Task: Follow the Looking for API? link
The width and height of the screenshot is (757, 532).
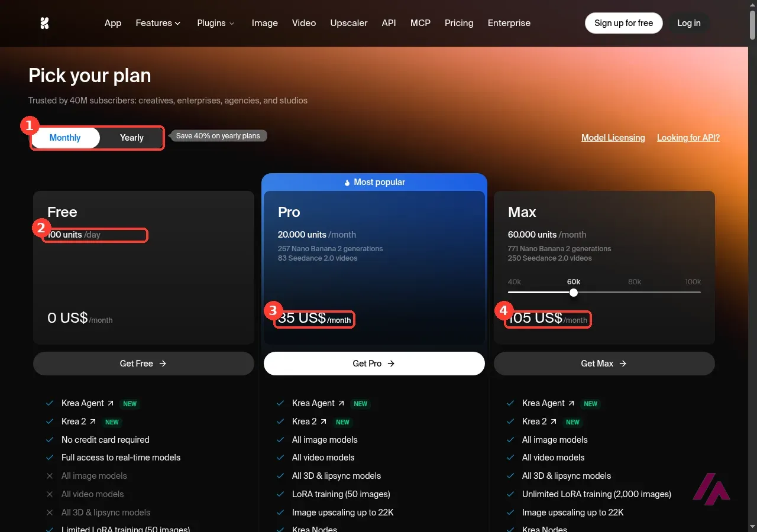Action: (x=688, y=138)
